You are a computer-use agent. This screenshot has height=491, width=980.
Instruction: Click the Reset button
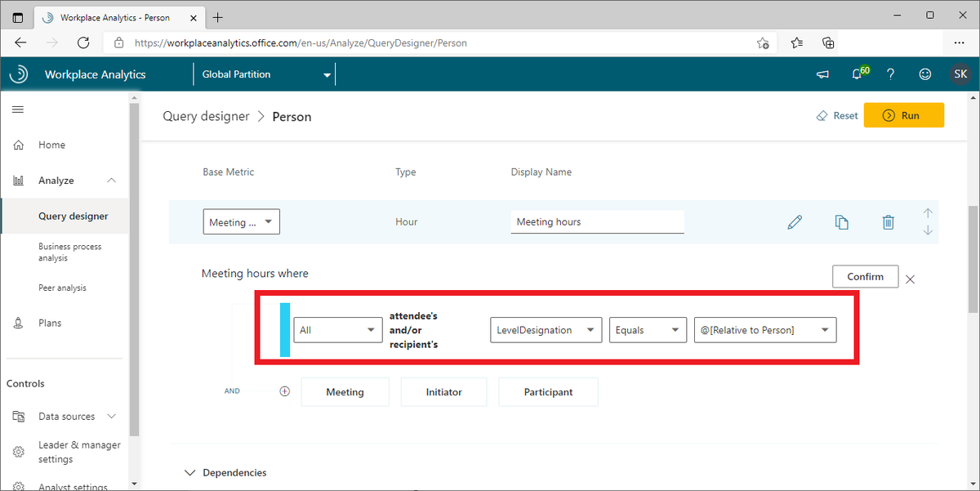point(837,116)
